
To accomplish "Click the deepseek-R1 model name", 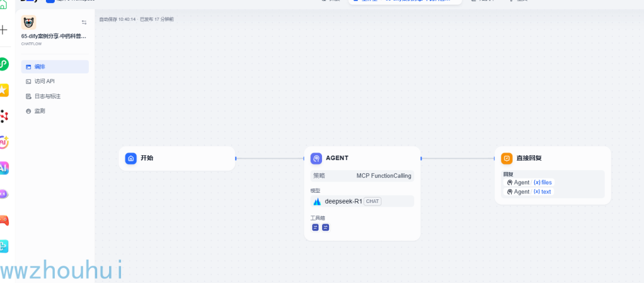I will click(344, 201).
